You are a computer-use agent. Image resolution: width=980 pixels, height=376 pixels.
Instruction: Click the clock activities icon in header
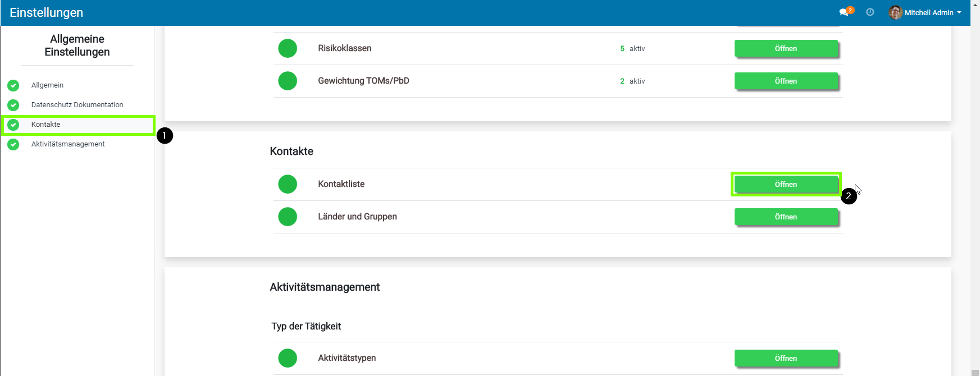(x=870, y=12)
